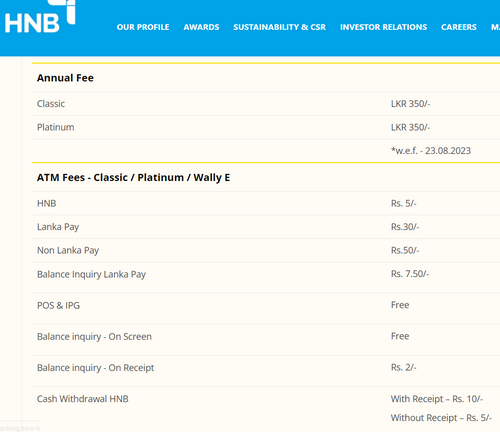The width and height of the screenshot is (500, 432).
Task: Go to the Careers page
Action: (459, 27)
